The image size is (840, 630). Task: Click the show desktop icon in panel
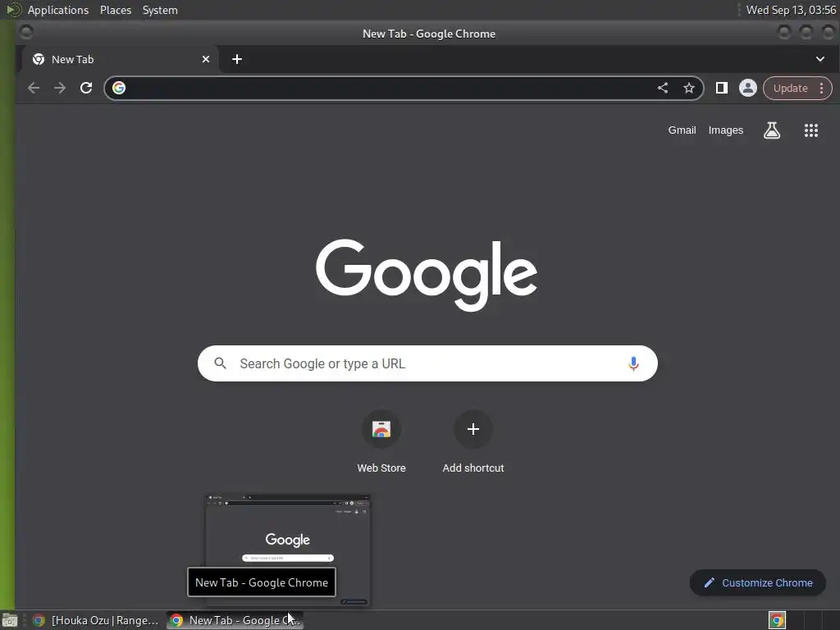coord(10,620)
